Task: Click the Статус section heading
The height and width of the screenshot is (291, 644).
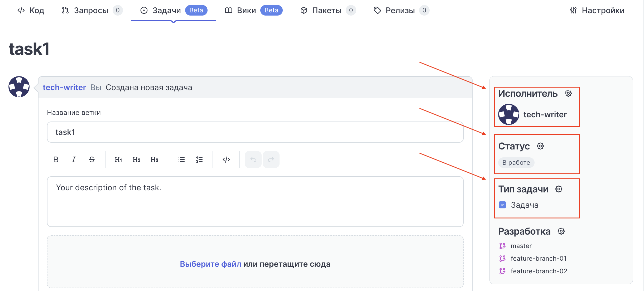Action: (514, 146)
